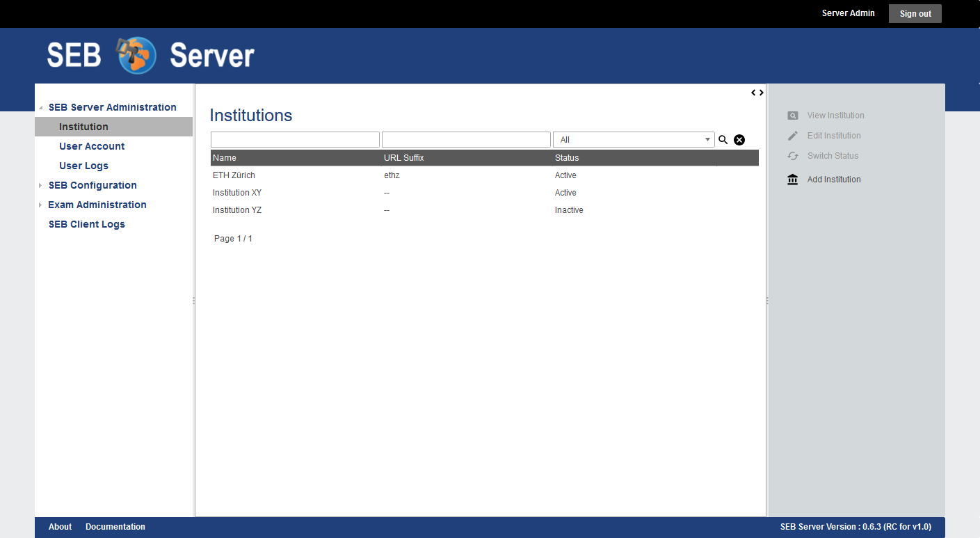Open the About footer link
The image size is (980, 538).
click(x=60, y=527)
